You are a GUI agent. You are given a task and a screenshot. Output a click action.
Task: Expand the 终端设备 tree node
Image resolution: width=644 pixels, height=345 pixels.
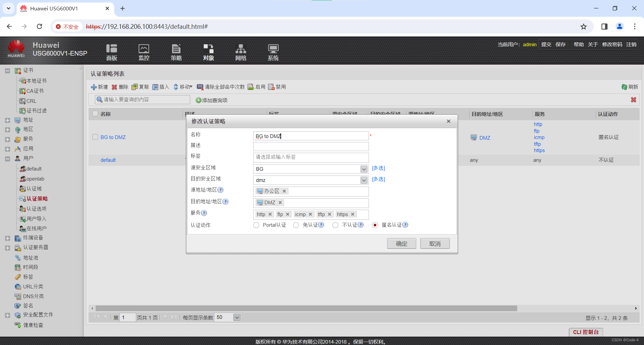tap(7, 238)
